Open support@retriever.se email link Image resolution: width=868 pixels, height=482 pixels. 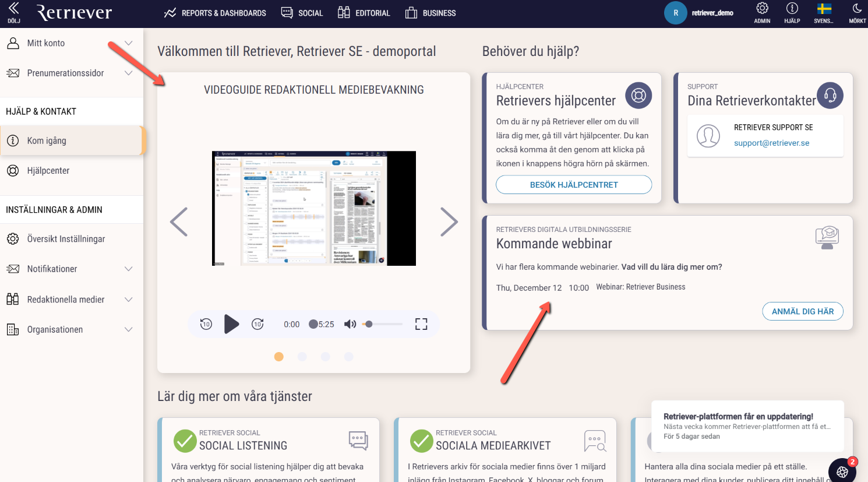click(x=771, y=143)
